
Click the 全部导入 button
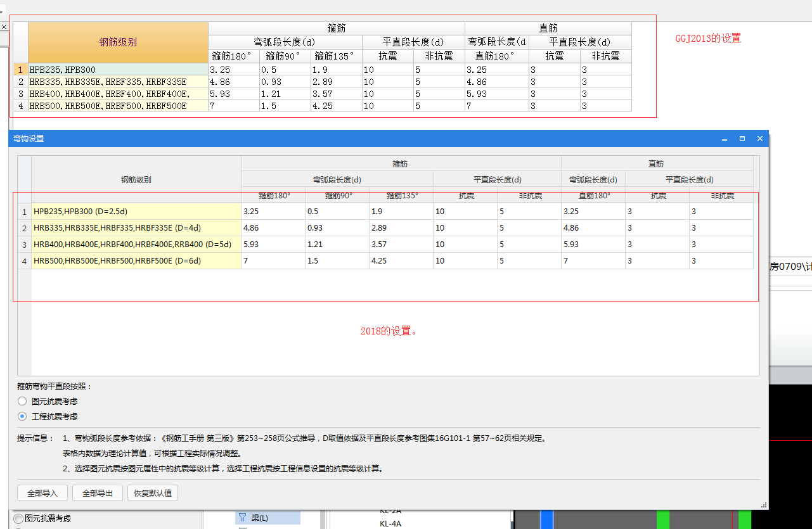click(x=42, y=493)
